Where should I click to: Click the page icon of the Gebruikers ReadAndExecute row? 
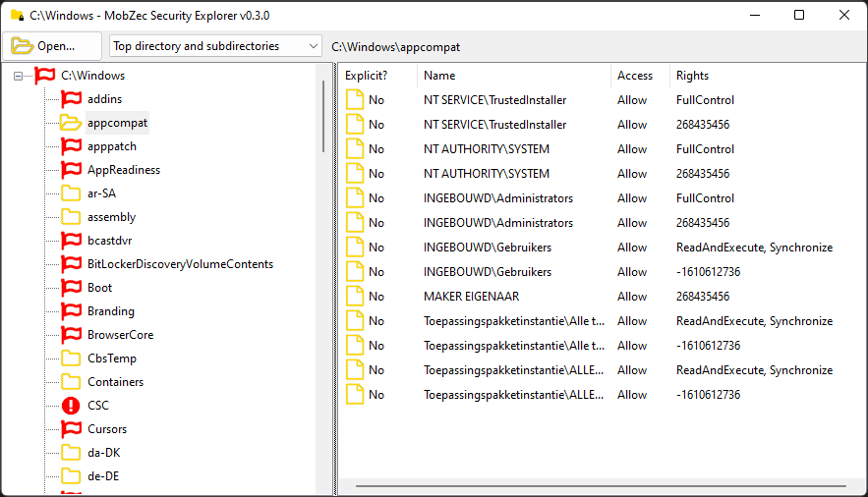coord(355,248)
